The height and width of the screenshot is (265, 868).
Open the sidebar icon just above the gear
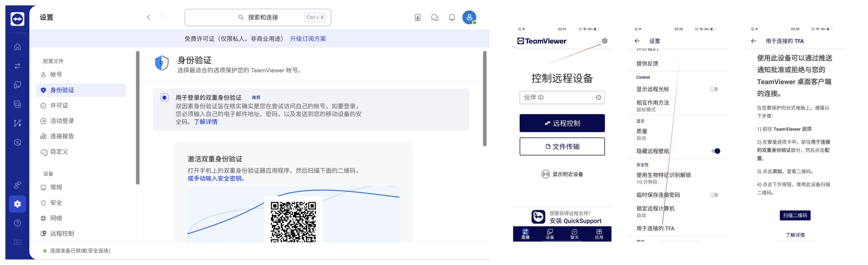(x=18, y=185)
